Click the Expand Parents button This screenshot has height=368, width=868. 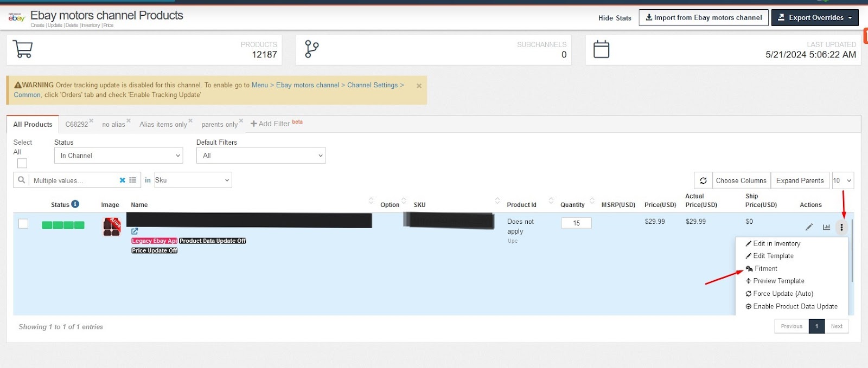[x=800, y=180]
